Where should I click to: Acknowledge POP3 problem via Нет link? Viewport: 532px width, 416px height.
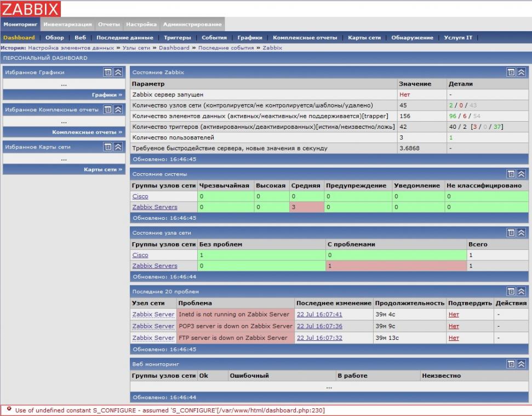pyautogui.click(x=454, y=326)
